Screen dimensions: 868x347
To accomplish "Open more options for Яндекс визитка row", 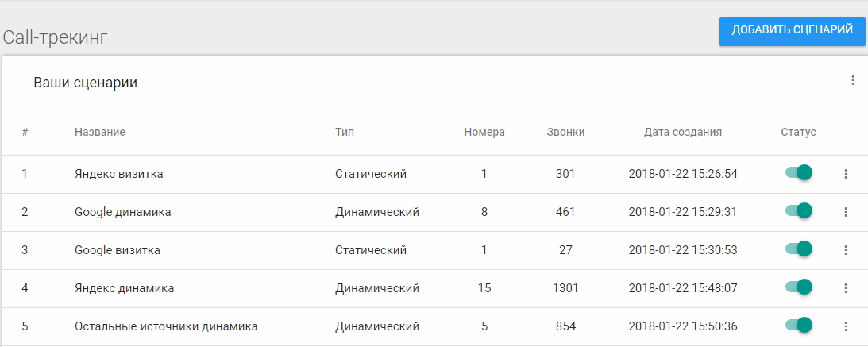I will pos(845,174).
